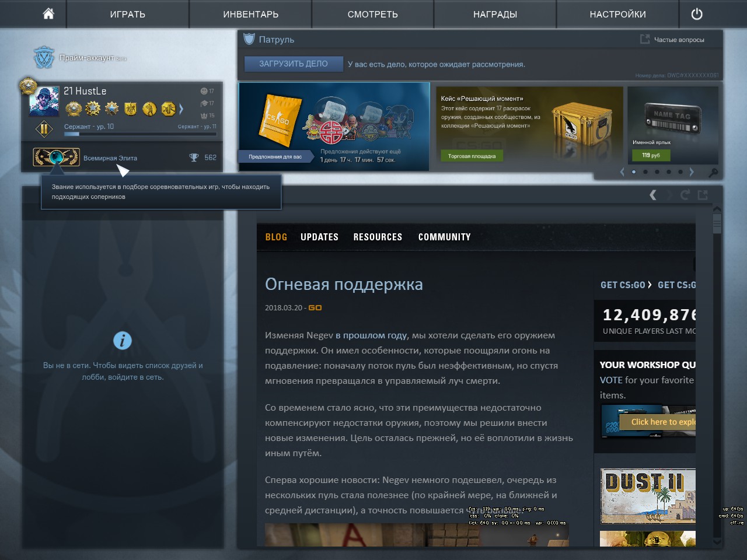
Task: Follow the в прошлом году link
Action: pos(371,335)
